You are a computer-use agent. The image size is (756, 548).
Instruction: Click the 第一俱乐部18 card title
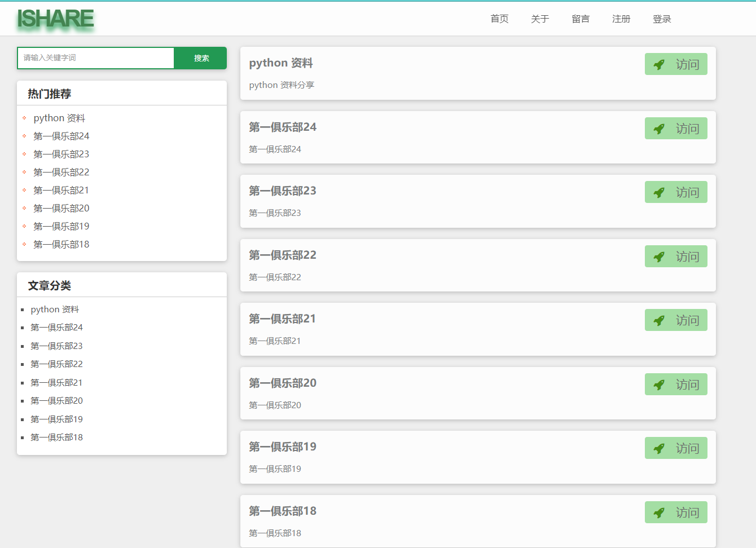point(283,511)
